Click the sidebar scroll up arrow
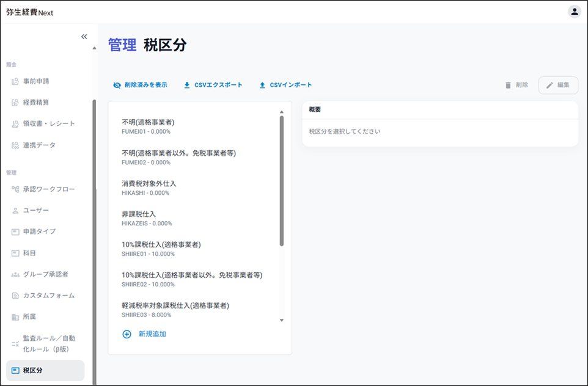 click(94, 48)
